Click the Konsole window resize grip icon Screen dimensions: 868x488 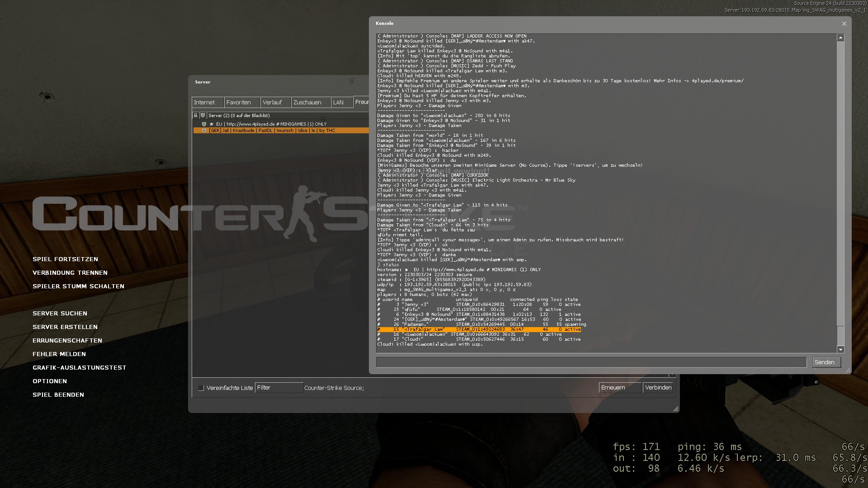[847, 370]
